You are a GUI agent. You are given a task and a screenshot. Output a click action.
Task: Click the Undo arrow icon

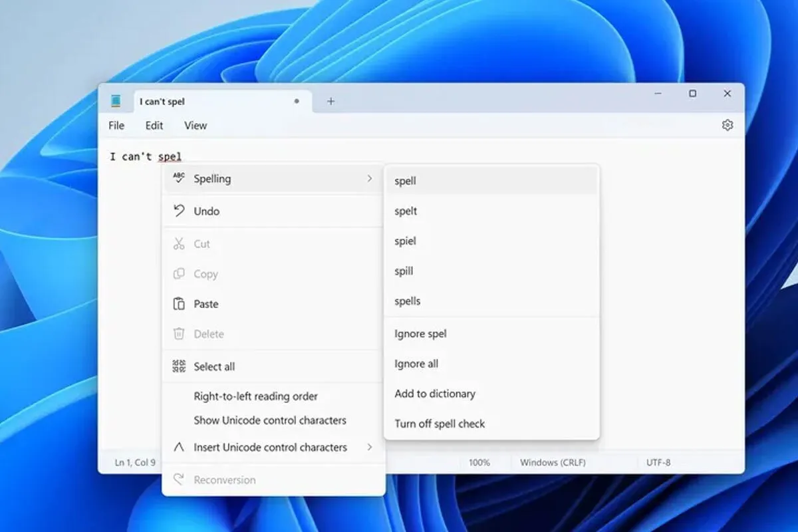[x=178, y=211]
